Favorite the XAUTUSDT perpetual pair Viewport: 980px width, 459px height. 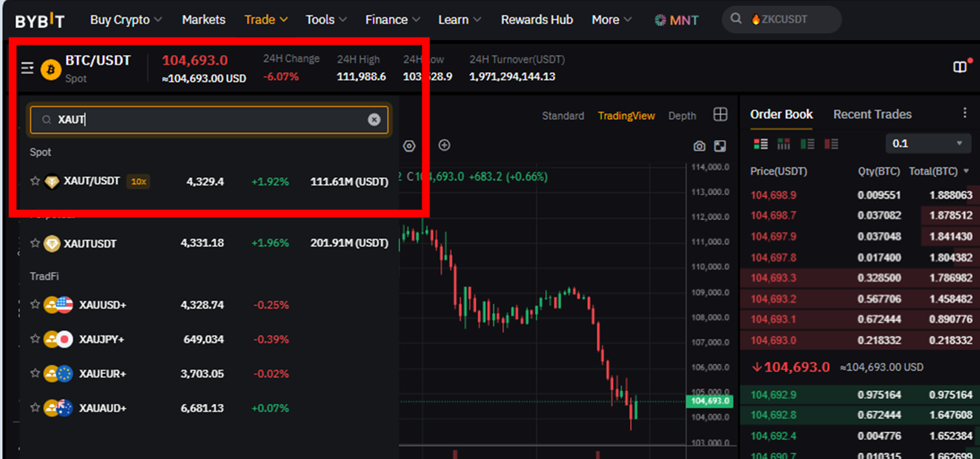pyautogui.click(x=35, y=243)
